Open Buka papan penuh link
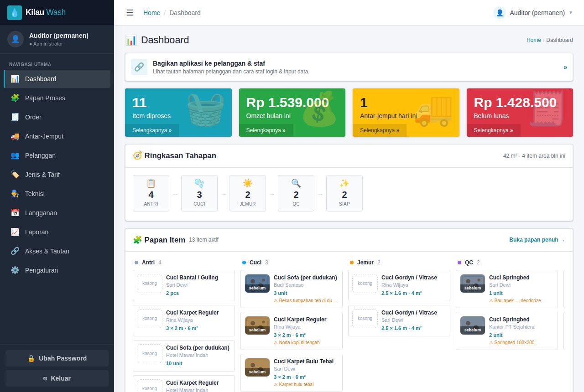 [x=537, y=240]
